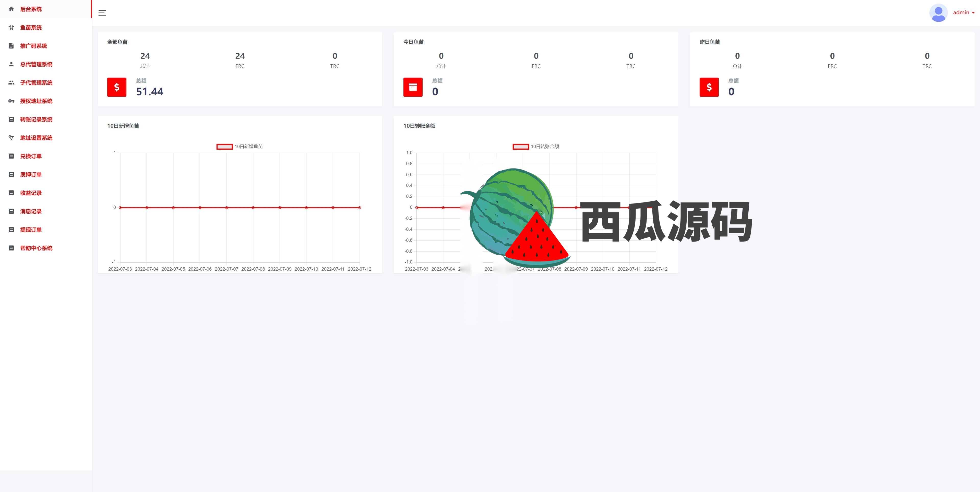This screenshot has height=492, width=980.
Task: Click the home icon beside 后台系统
Action: click(11, 9)
